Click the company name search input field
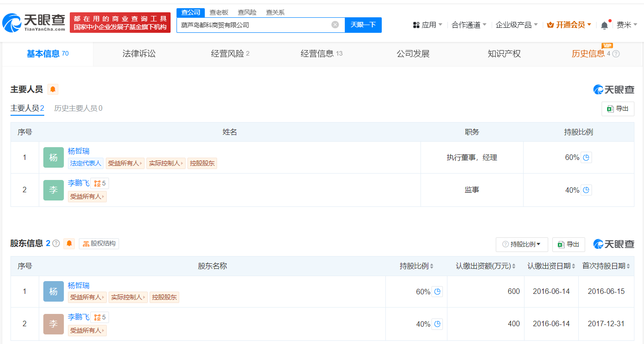 click(x=253, y=25)
